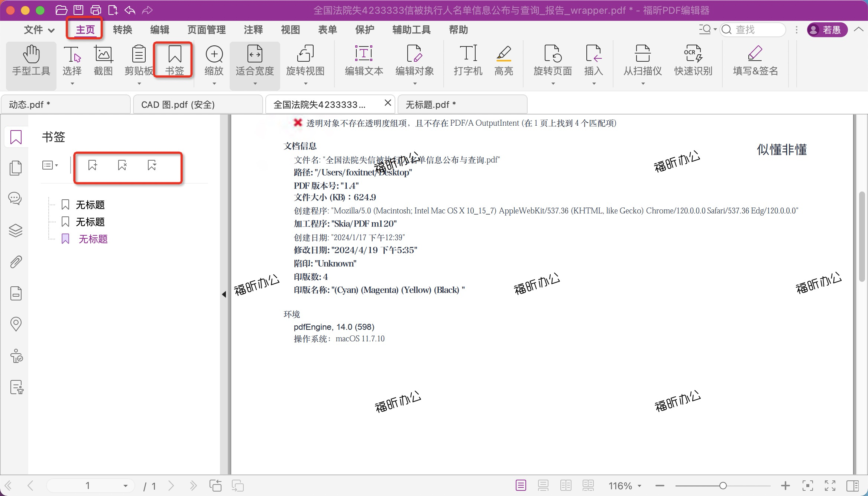868x496 pixels.
Task: Click the zoom level slider handle
Action: 723,486
